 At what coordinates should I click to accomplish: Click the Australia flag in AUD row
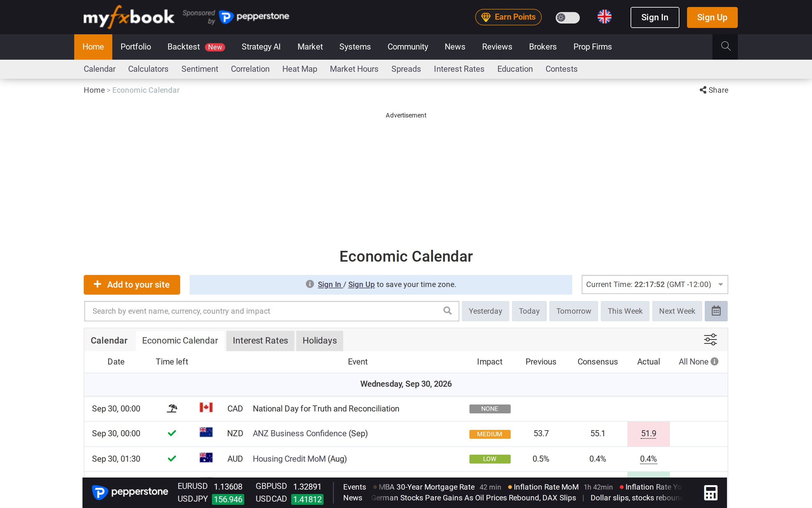pos(206,458)
